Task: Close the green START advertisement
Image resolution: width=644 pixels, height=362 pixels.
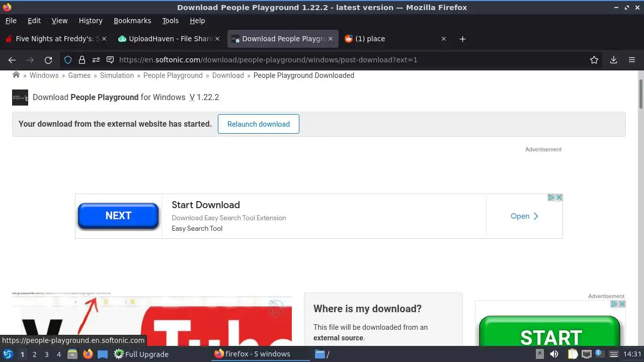Action: (x=622, y=304)
